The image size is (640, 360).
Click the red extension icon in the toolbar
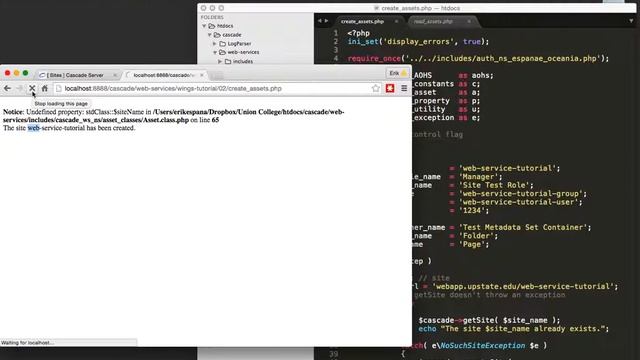[x=390, y=88]
